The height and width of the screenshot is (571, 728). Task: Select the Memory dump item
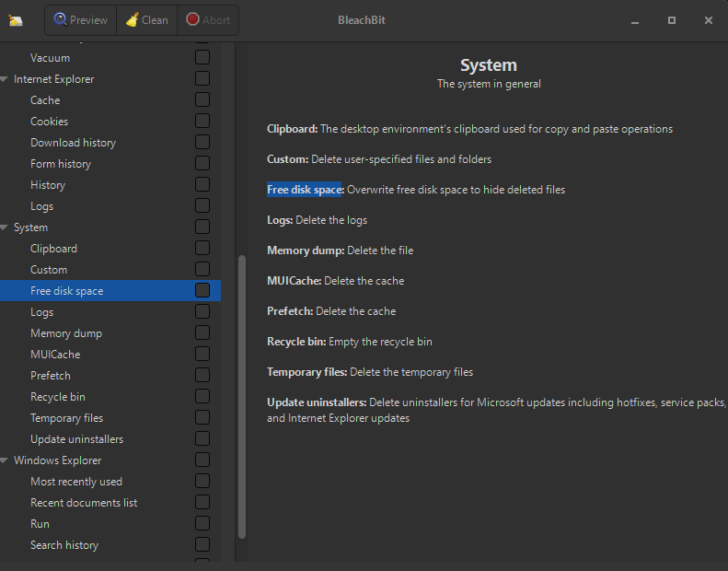pyautogui.click(x=66, y=333)
